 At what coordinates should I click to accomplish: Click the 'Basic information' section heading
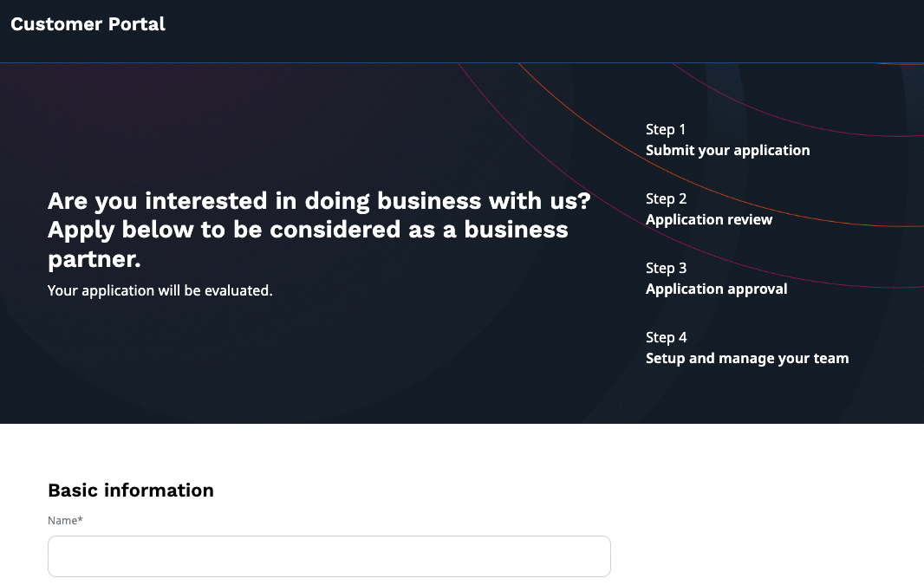click(x=131, y=490)
